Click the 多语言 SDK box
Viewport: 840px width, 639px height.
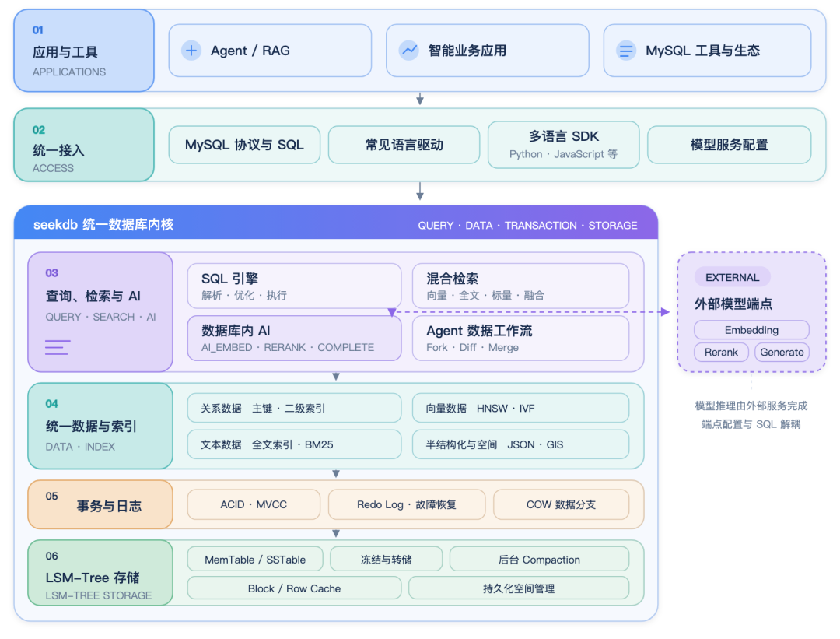564,145
